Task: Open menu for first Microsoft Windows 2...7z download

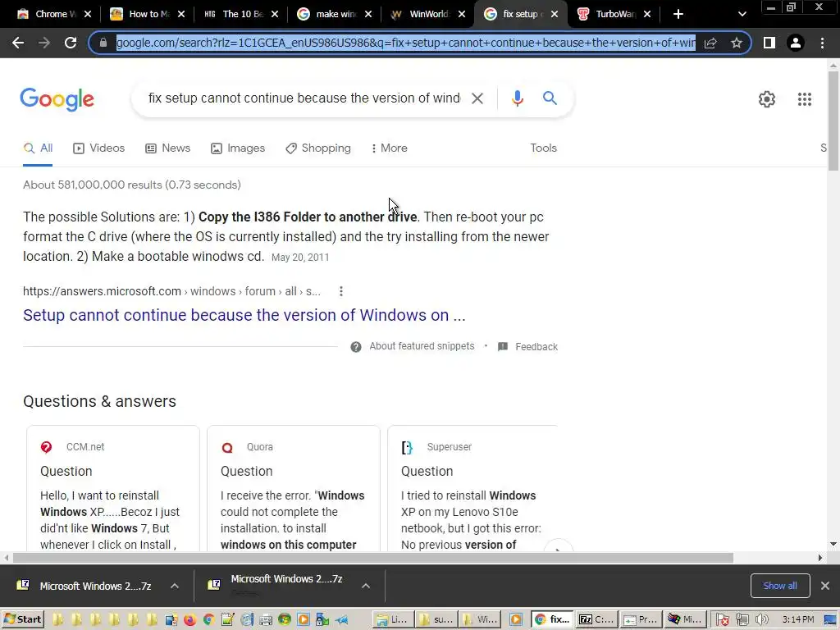Action: (x=175, y=586)
